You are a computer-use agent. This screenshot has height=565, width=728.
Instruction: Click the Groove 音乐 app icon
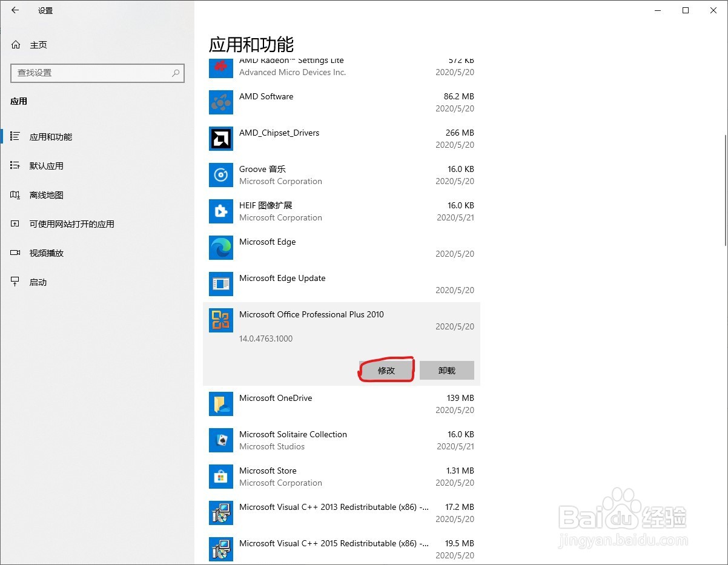point(221,175)
